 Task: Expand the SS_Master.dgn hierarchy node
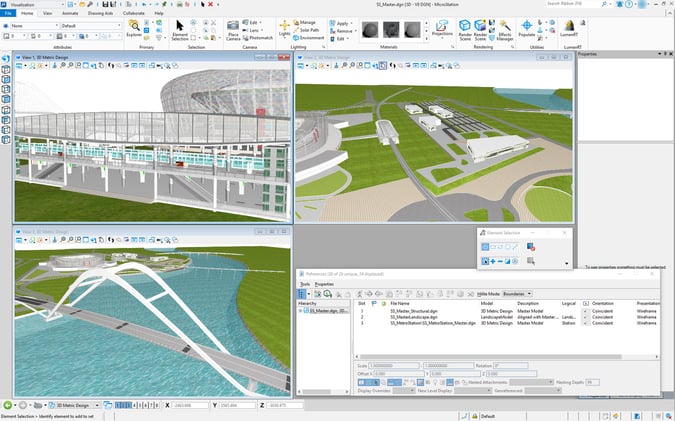click(300, 311)
